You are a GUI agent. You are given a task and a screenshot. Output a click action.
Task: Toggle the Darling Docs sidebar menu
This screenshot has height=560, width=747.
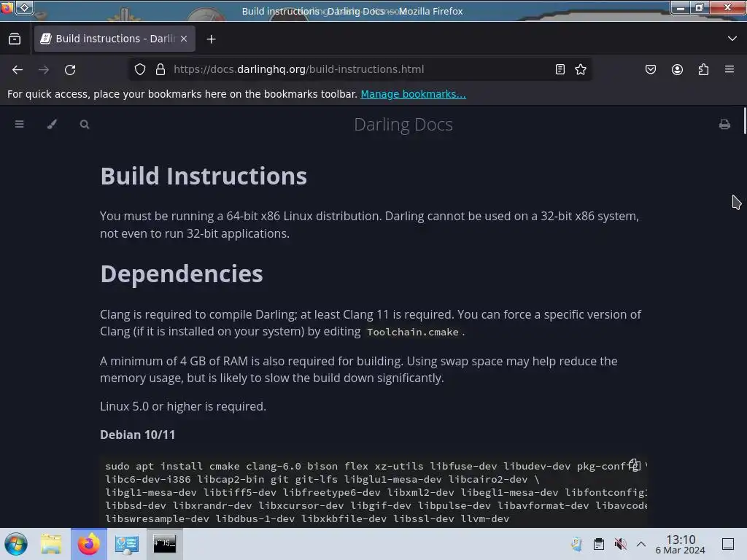tap(20, 124)
